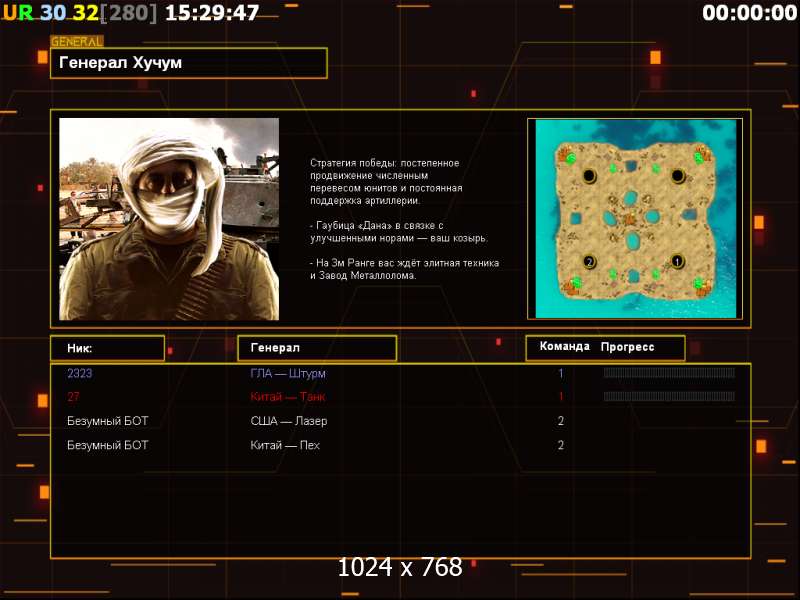The image size is (800, 600).
Task: Click the 'На 3м Ранге' tip line
Action: [x=405, y=269]
